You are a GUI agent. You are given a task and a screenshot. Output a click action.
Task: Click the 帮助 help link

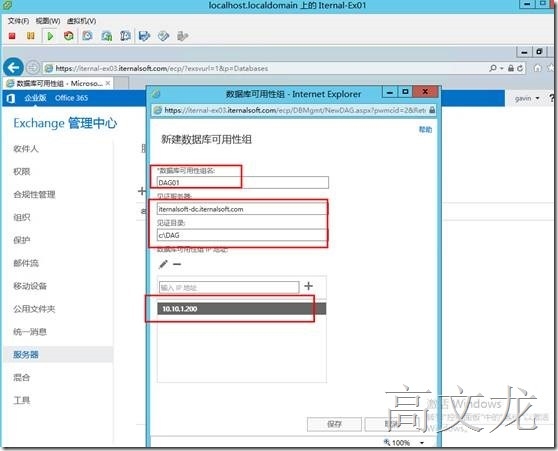tap(425, 130)
